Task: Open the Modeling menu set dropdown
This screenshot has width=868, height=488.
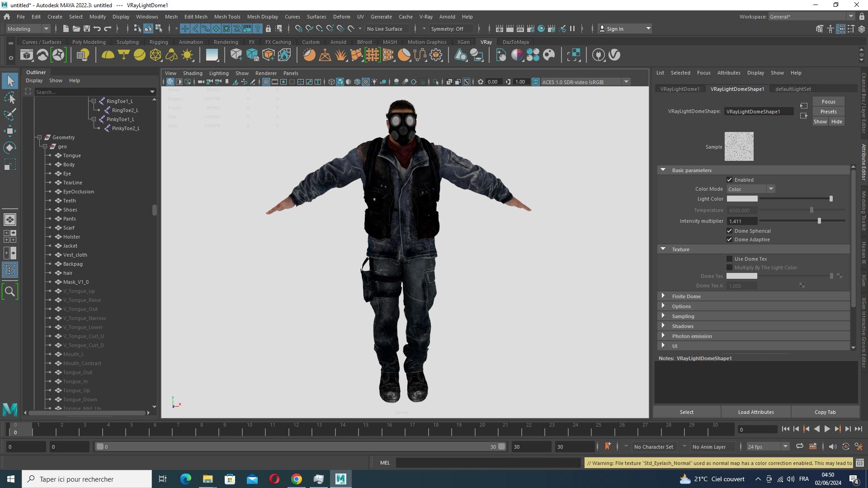Action: click(x=28, y=28)
